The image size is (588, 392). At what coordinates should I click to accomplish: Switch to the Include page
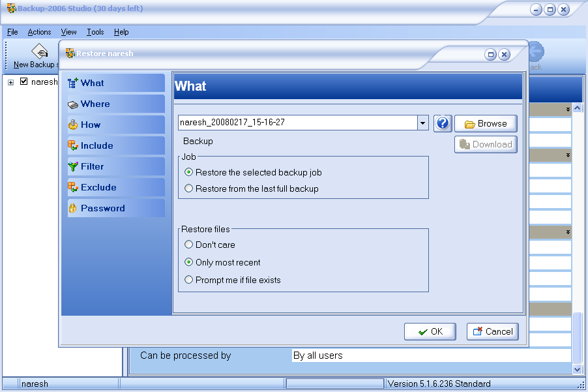coord(116,145)
